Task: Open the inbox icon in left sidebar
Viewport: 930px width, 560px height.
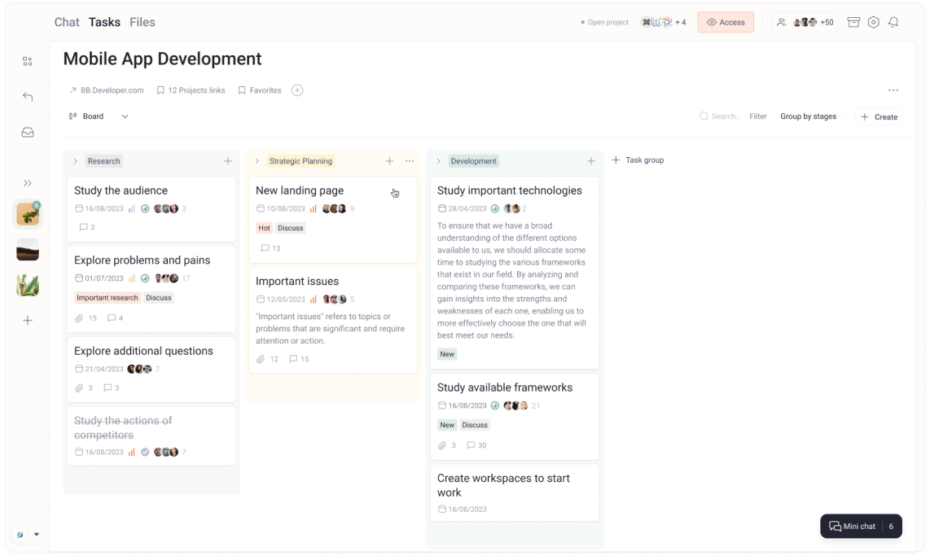Action: [28, 132]
